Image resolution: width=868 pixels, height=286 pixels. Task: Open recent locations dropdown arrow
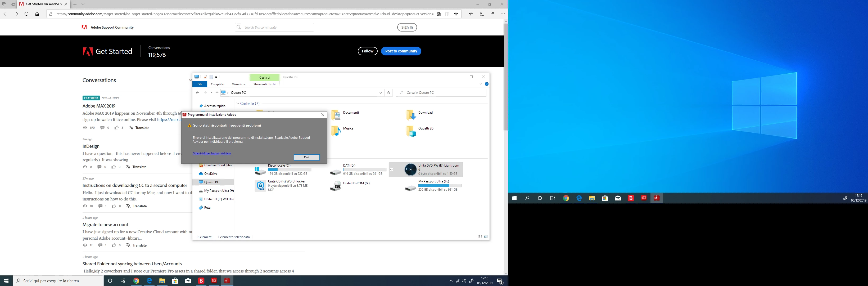coord(211,93)
